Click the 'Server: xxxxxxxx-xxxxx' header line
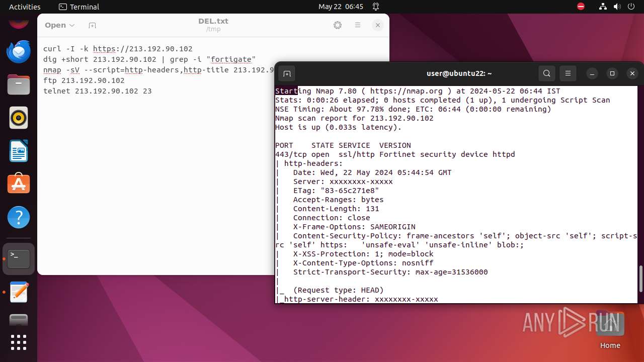 [x=343, y=182]
